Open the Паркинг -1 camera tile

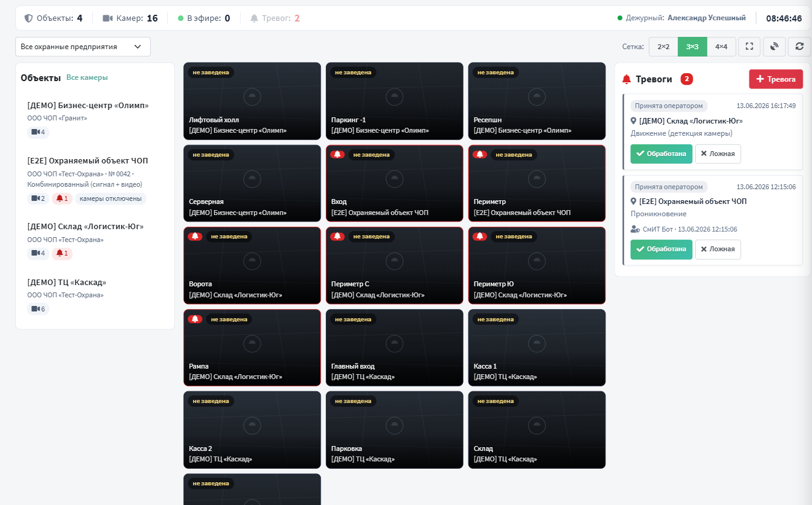click(395, 101)
